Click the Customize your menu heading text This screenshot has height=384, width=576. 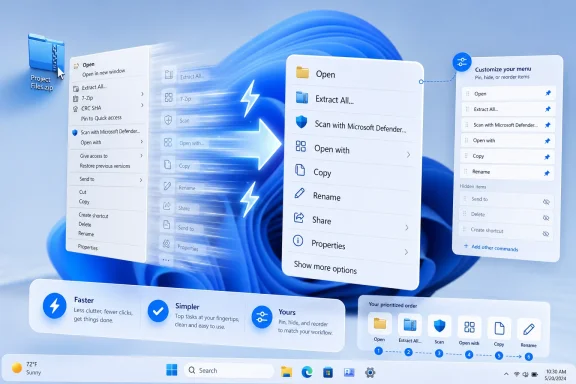coord(503,69)
